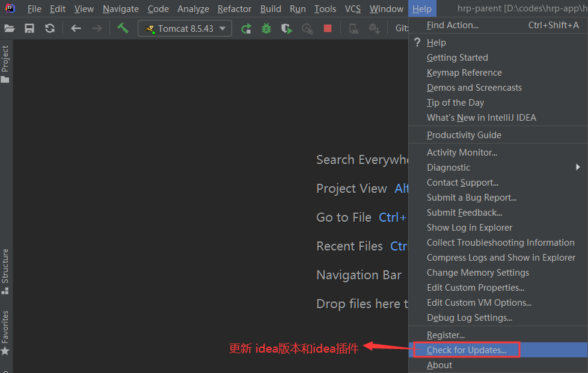Viewport: 588px width, 373px height.
Task: Close the highlighted Help menu header
Action: pyautogui.click(x=422, y=8)
